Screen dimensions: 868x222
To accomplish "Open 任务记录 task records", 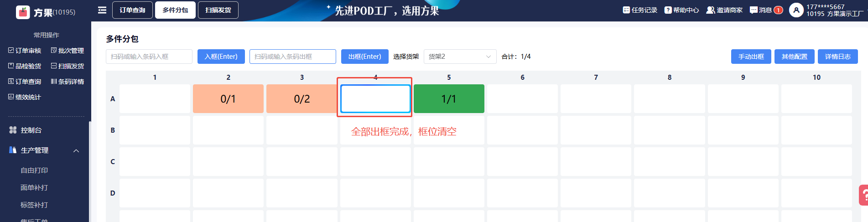I will tap(640, 10).
